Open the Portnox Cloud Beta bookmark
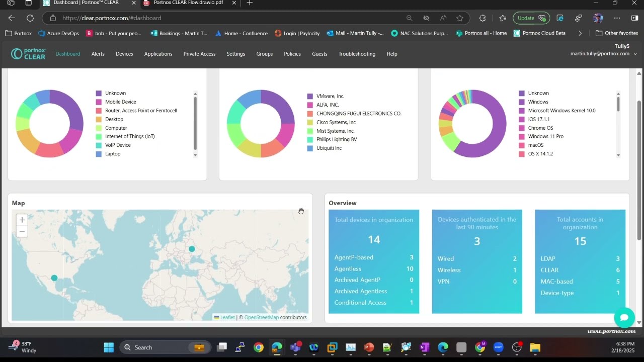 pos(539,33)
